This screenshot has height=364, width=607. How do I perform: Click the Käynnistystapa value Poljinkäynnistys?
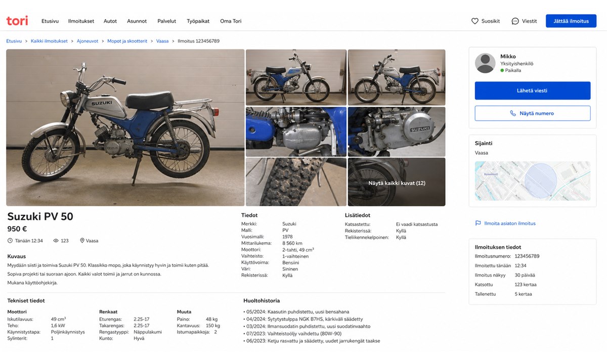click(68, 332)
